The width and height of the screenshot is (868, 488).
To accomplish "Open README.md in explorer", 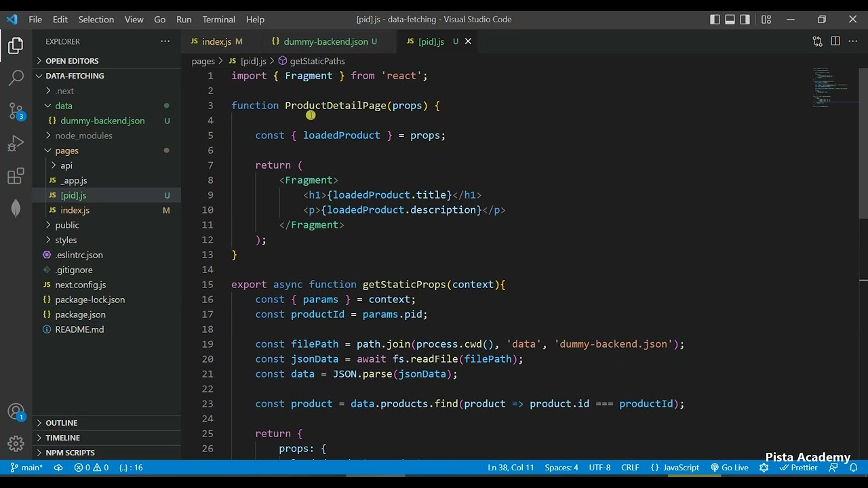I will pyautogui.click(x=106, y=329).
